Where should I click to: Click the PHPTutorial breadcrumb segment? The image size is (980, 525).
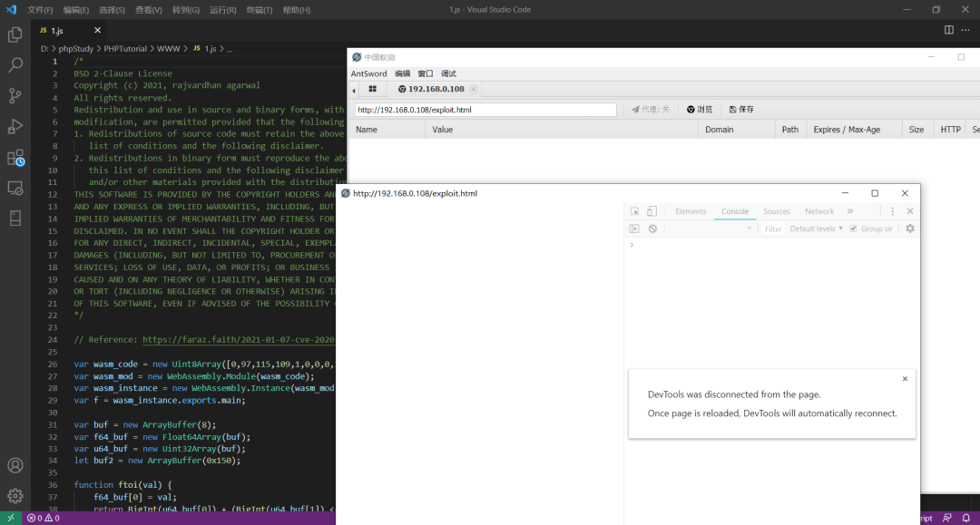click(125, 49)
